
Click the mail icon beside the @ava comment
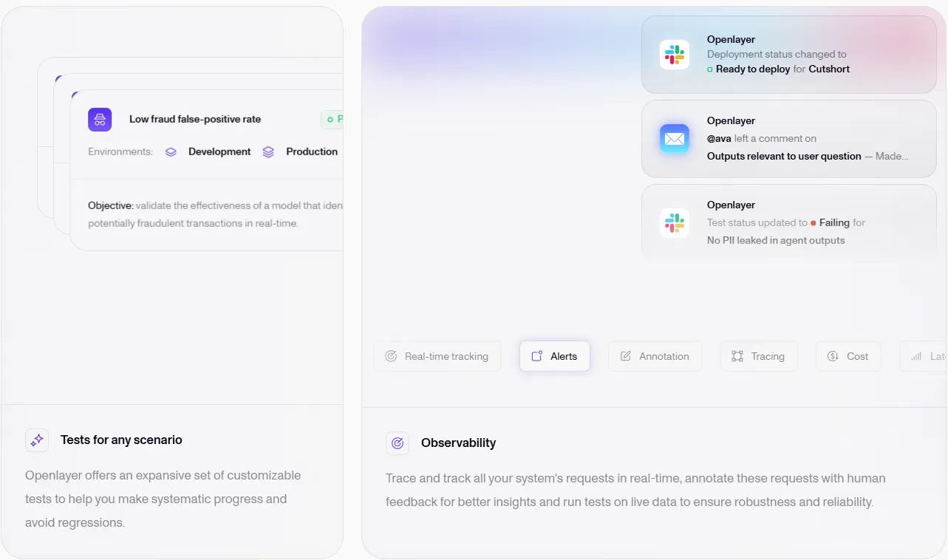[x=674, y=139]
